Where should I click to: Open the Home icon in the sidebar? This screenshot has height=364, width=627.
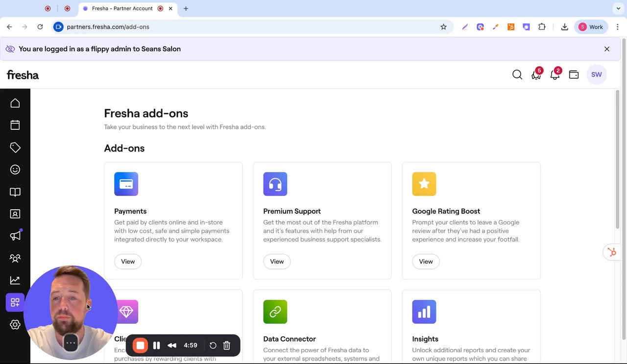pos(15,103)
